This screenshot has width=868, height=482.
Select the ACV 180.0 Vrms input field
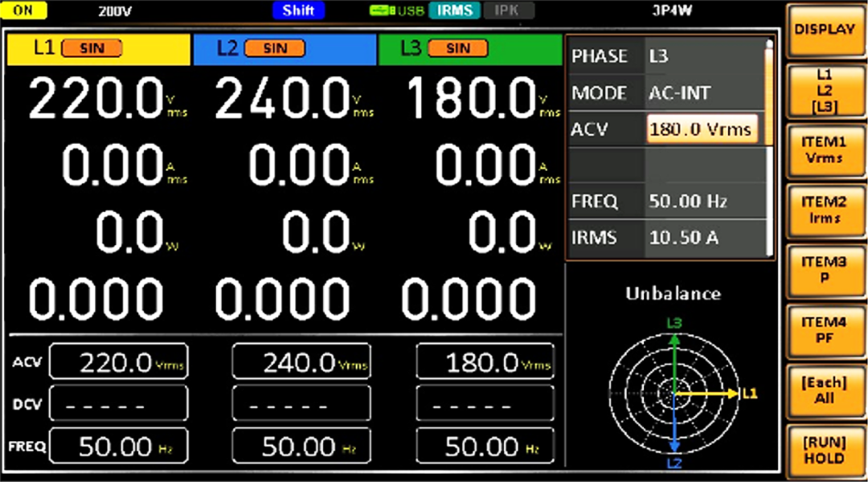coord(702,129)
